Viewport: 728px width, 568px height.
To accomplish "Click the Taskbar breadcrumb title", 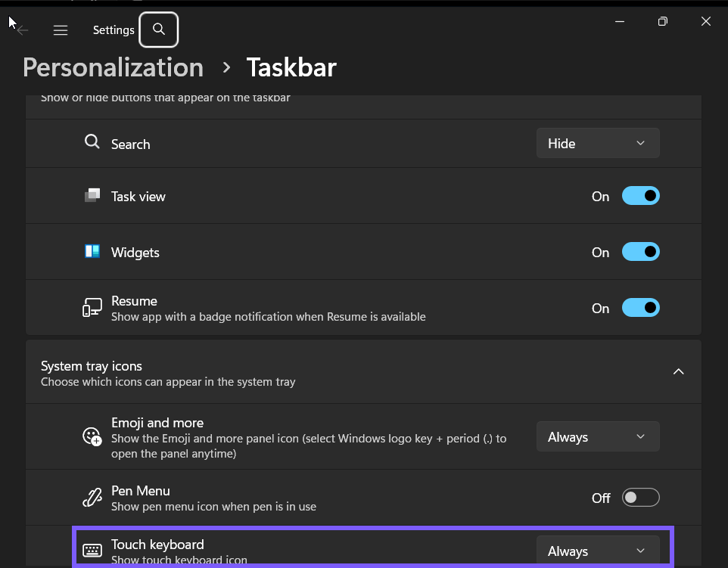I will [x=291, y=67].
